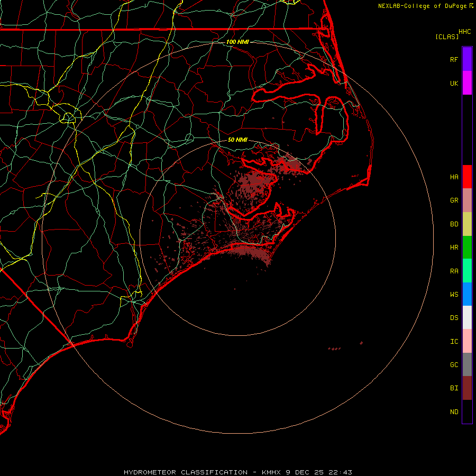Screen dimensions: 476x476
Task: Click the 100 NMI range ring label
Action: tap(237, 42)
